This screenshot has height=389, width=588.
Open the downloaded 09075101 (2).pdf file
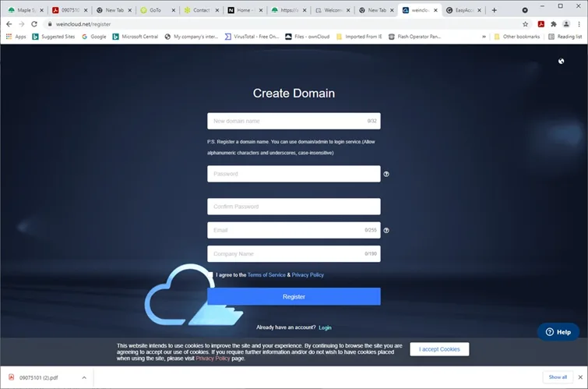click(x=39, y=377)
